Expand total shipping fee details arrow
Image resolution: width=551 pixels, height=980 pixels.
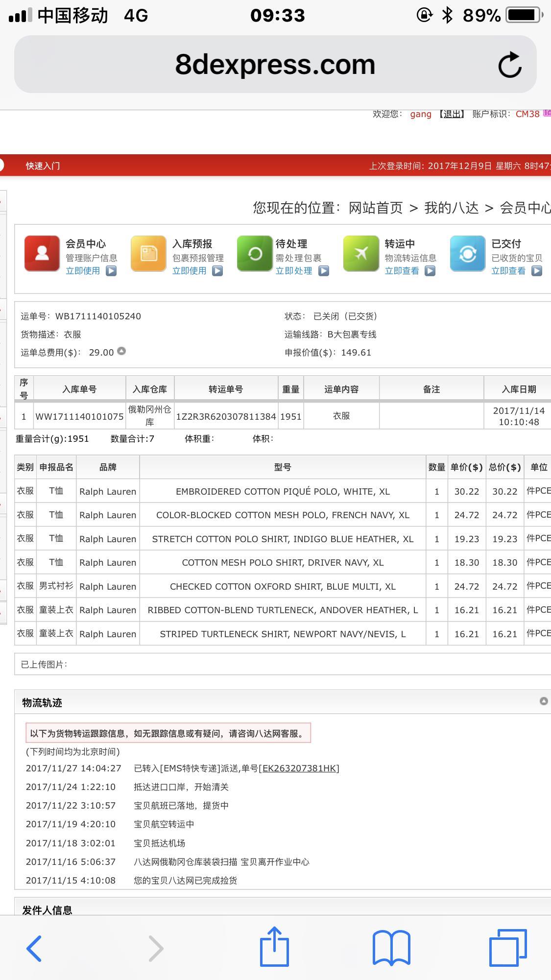pos(121,351)
